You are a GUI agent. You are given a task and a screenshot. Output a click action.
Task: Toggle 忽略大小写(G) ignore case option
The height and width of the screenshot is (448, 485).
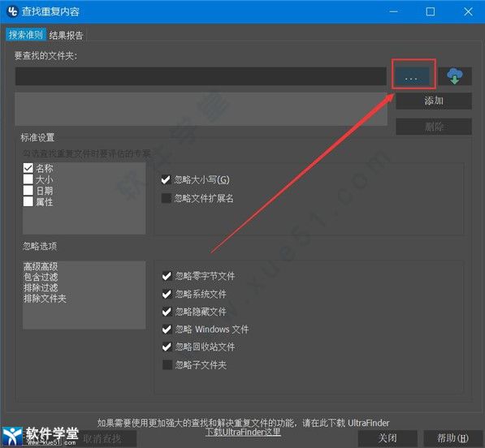pyautogui.click(x=166, y=179)
